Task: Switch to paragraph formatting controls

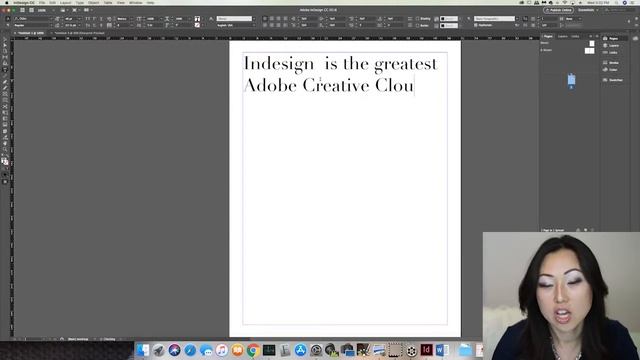Action: (8, 25)
